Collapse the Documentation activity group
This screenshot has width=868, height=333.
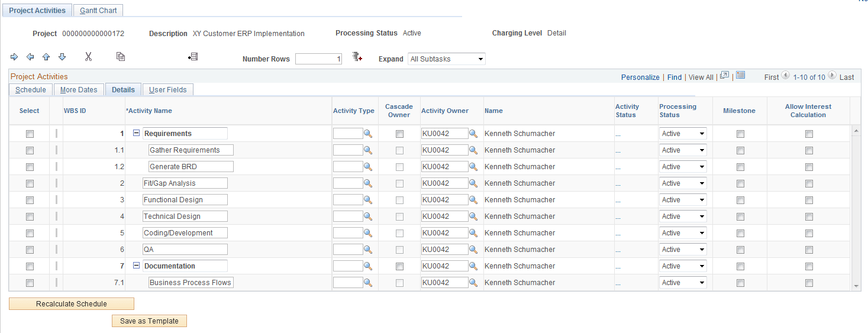coord(136,266)
